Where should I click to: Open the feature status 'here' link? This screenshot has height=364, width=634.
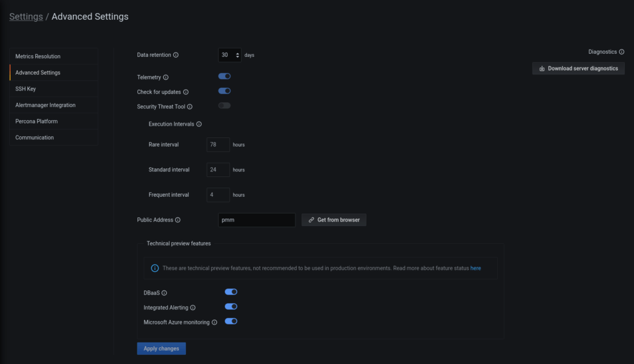tap(475, 268)
